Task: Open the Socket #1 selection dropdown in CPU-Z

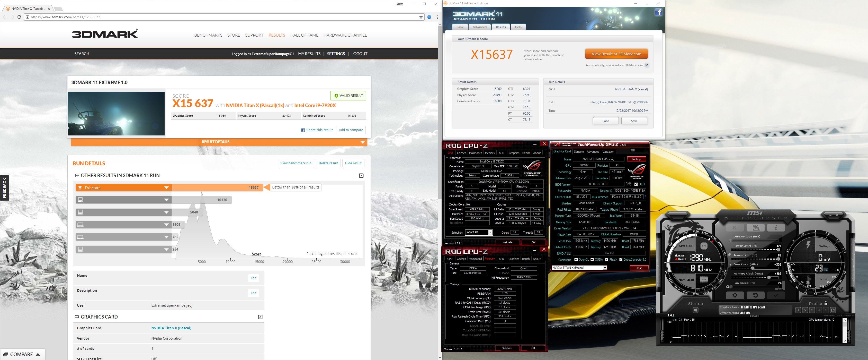Action: click(x=491, y=233)
